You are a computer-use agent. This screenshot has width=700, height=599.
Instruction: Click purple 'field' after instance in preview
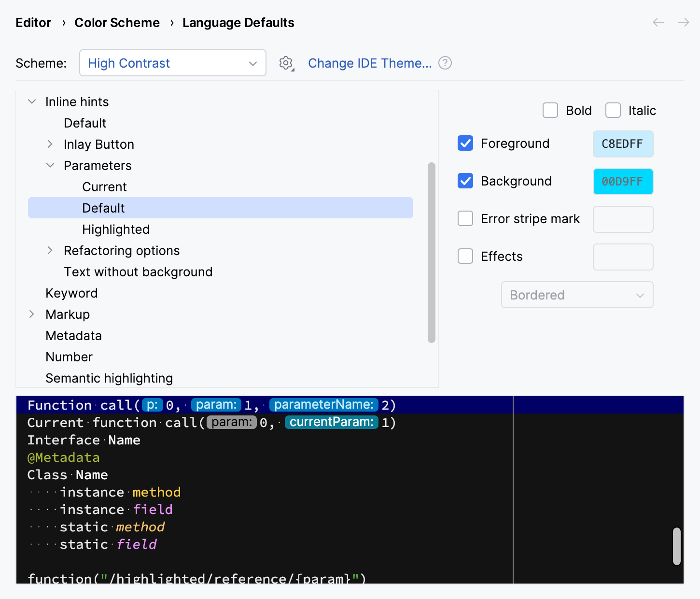tap(153, 510)
